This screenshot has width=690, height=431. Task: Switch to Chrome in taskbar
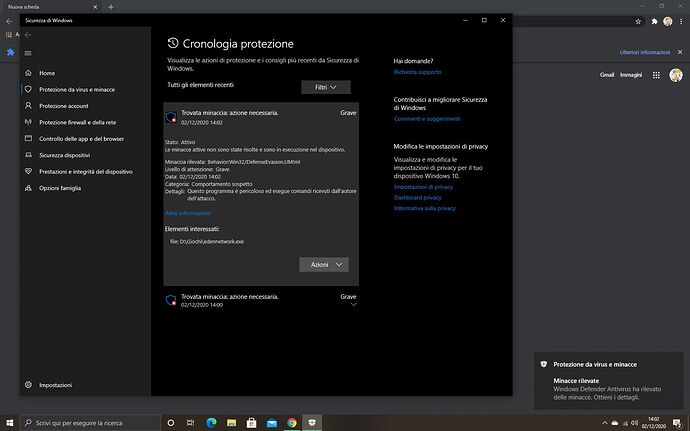pos(292,423)
